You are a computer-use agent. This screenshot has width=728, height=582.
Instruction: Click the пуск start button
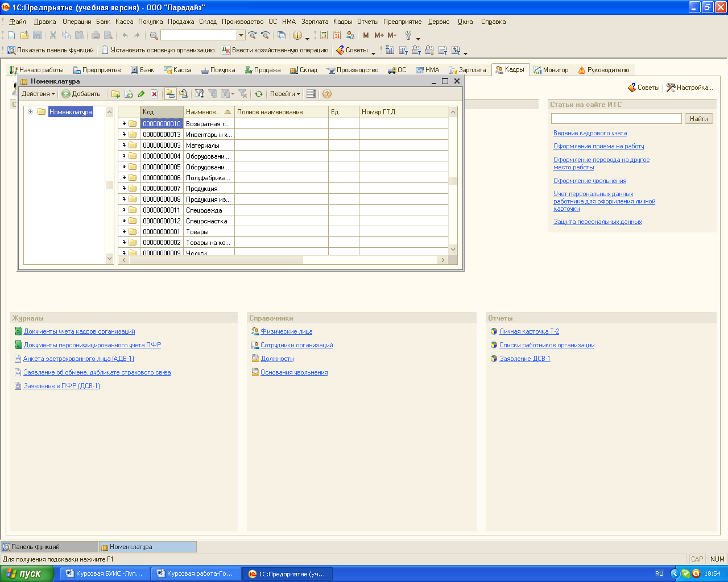click(x=27, y=573)
